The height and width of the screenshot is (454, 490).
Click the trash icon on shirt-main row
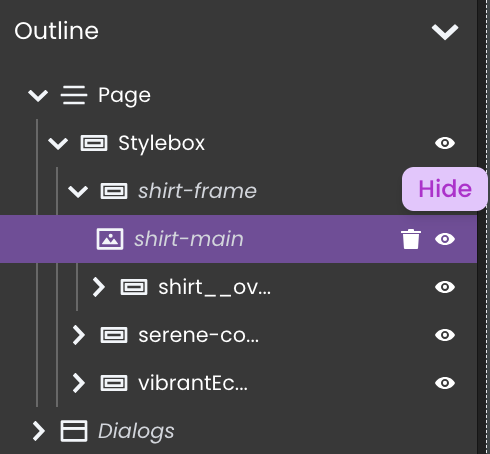point(411,239)
